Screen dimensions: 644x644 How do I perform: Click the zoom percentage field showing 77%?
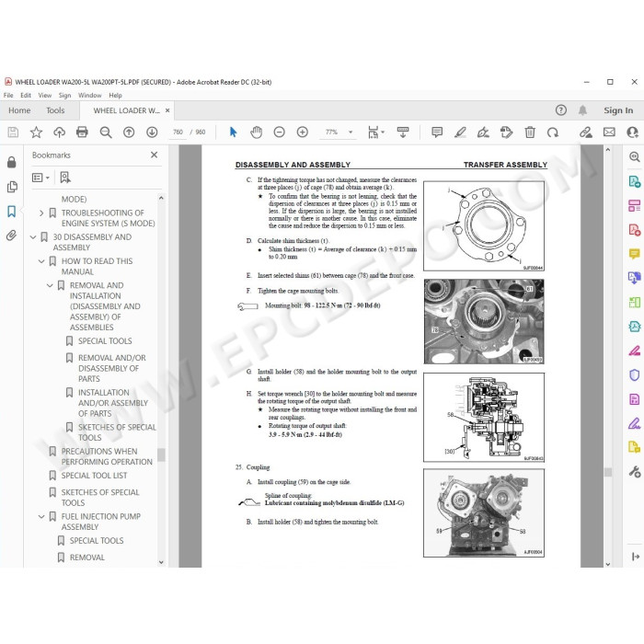point(332,132)
